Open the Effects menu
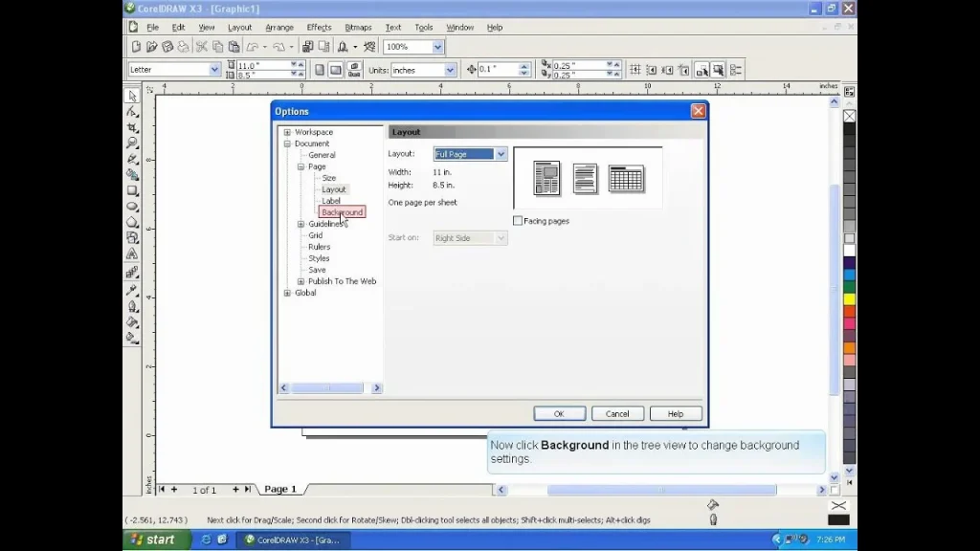Image resolution: width=980 pixels, height=551 pixels. (319, 28)
